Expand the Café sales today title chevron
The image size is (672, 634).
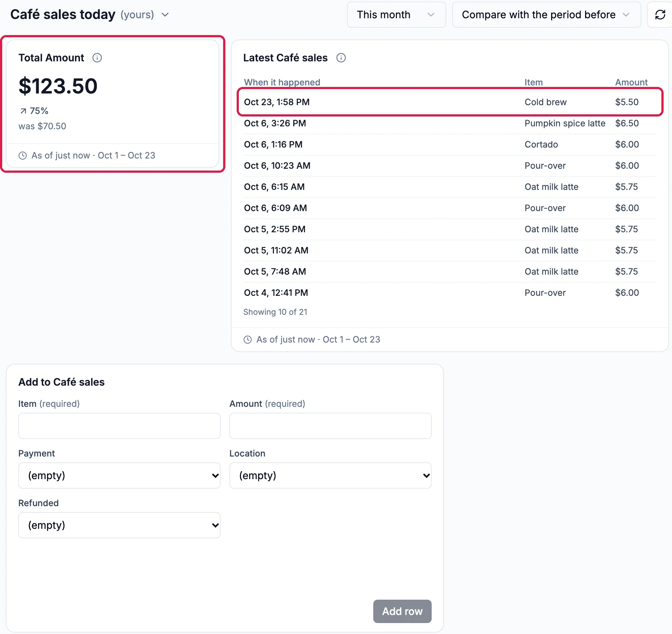165,15
